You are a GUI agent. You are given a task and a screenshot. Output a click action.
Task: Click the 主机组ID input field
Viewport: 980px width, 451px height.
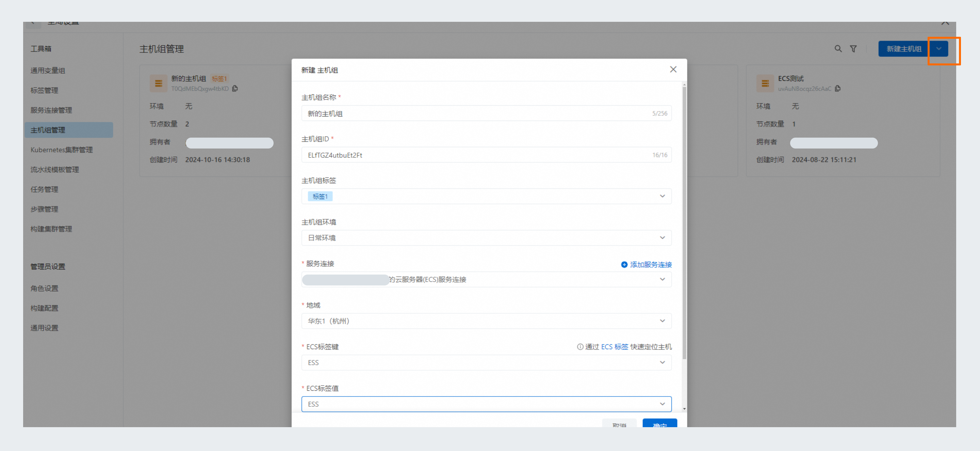486,155
